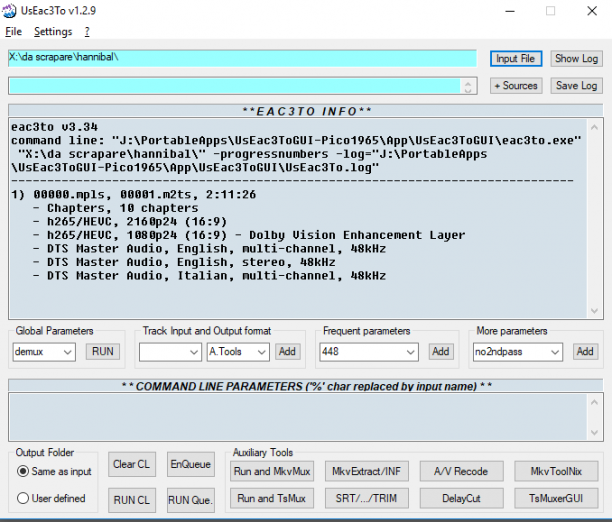This screenshot has height=522, width=612.
Task: Click the RUN CL button
Action: point(132,500)
